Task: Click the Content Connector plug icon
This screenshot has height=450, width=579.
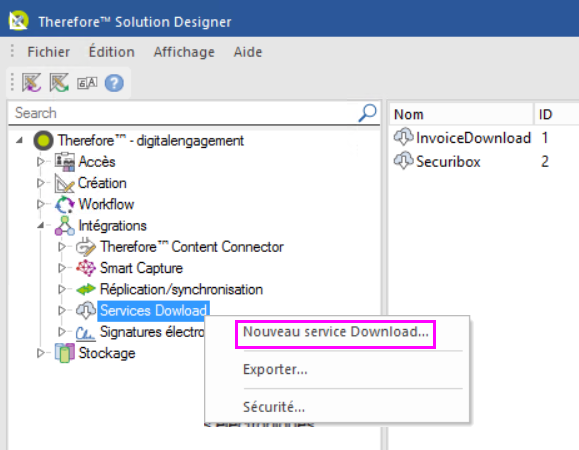Action: (86, 247)
